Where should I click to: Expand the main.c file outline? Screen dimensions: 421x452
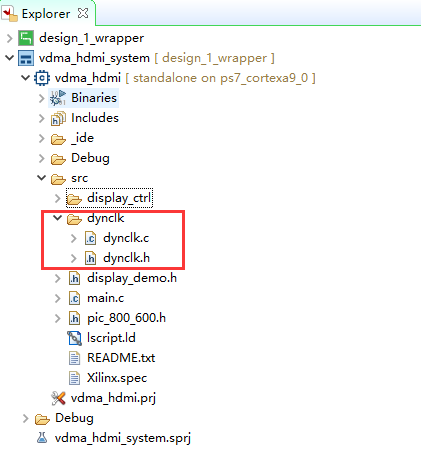click(57, 298)
